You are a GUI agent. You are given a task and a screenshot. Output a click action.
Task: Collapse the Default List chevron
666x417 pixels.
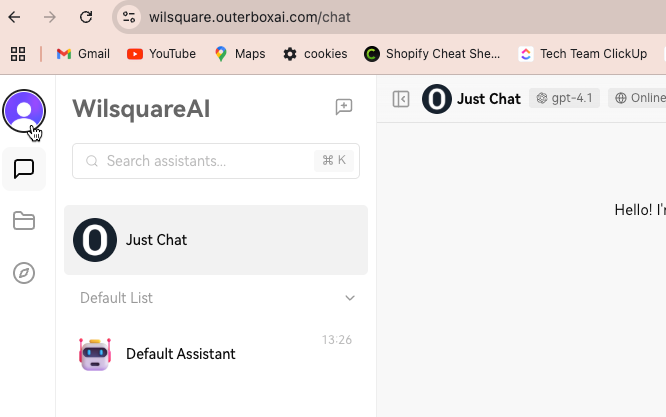[350, 298]
